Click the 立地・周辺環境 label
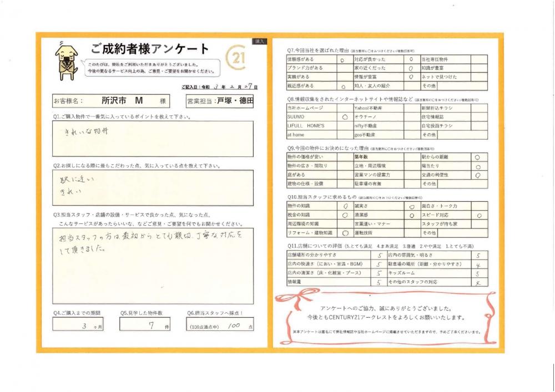 (370, 166)
